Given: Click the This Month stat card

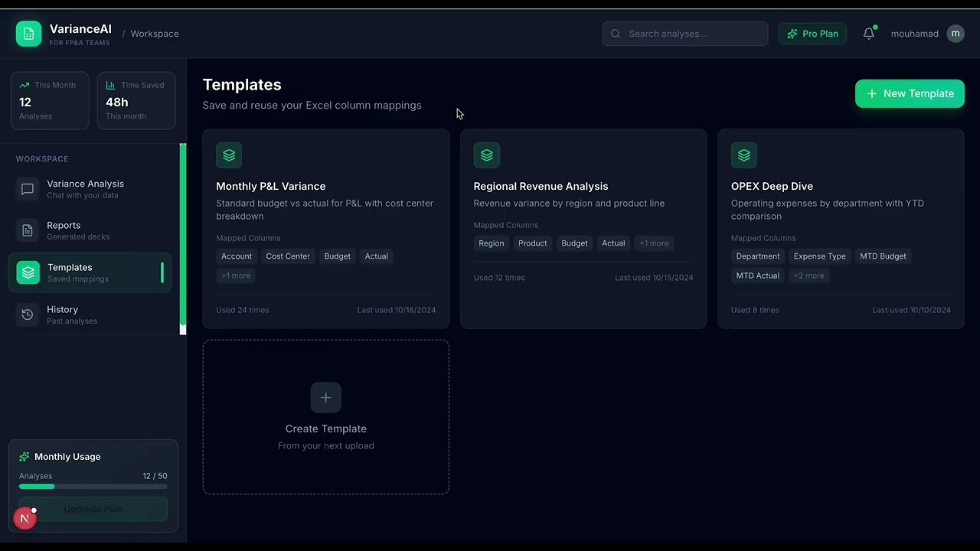Looking at the screenshot, I should coord(50,100).
